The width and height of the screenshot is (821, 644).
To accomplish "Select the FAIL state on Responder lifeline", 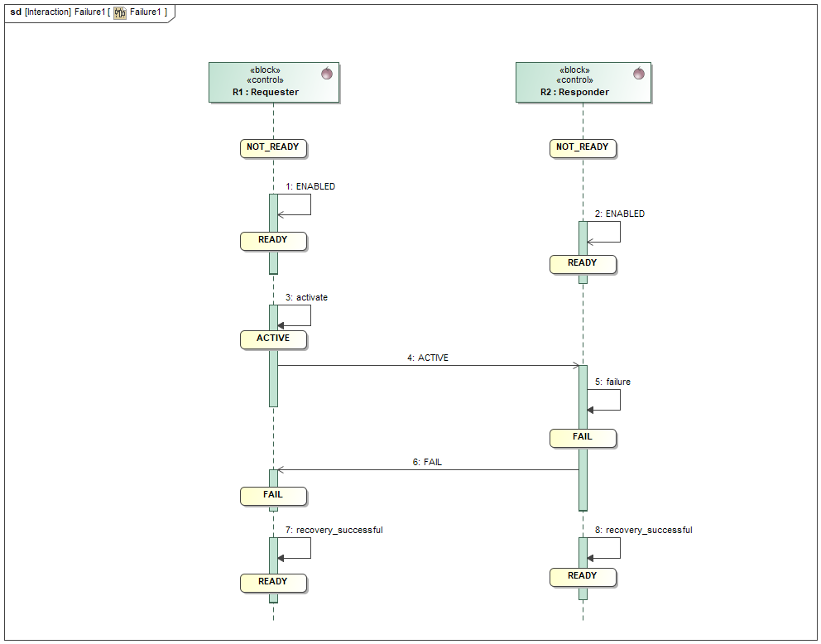I will click(x=583, y=438).
